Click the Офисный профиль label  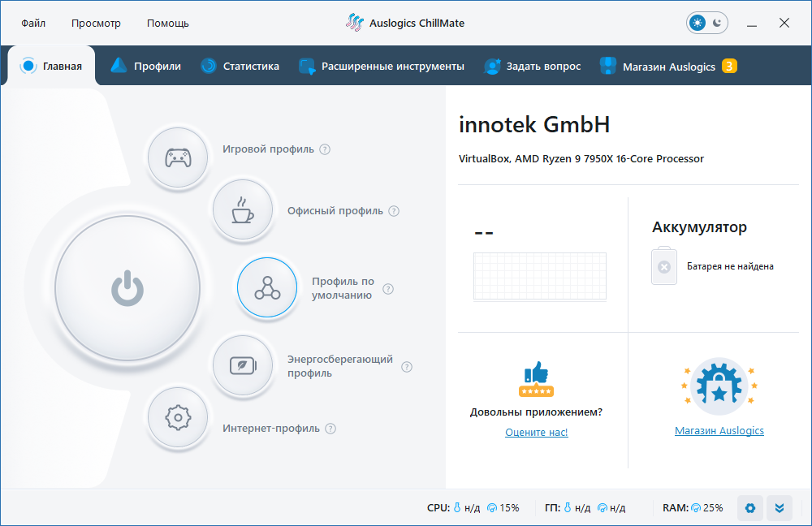click(335, 211)
